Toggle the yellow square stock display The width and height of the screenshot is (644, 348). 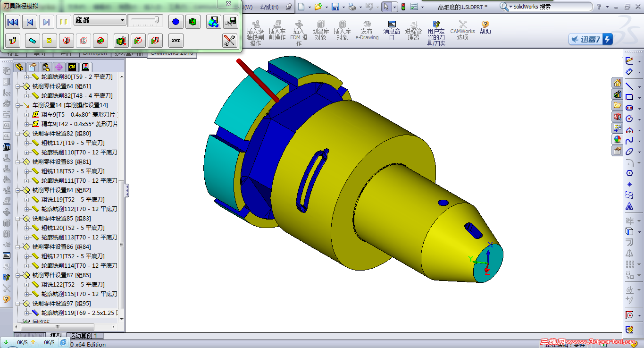49,41
